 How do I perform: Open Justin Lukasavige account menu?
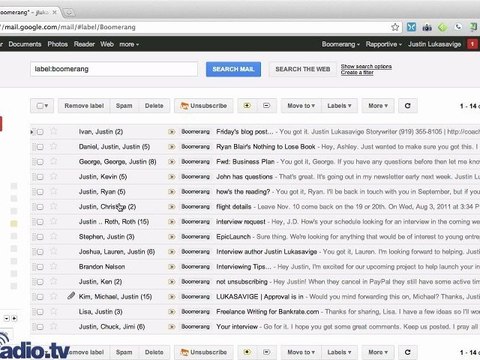pos(434,44)
